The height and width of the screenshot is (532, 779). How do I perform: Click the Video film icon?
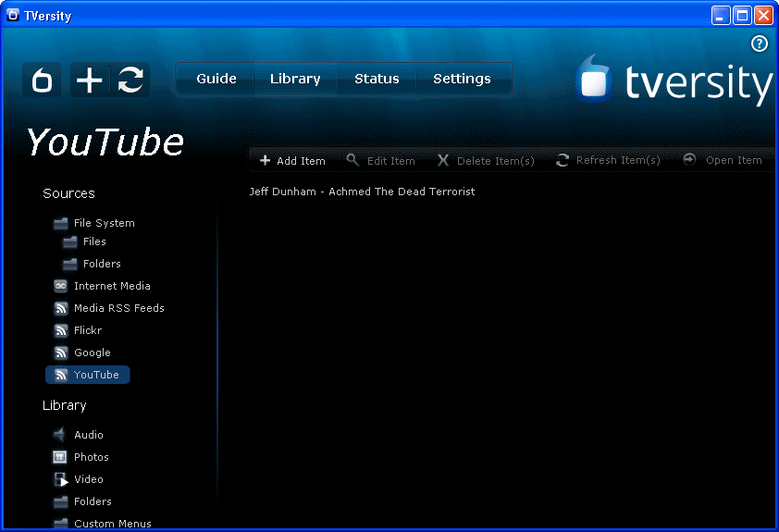(61, 479)
